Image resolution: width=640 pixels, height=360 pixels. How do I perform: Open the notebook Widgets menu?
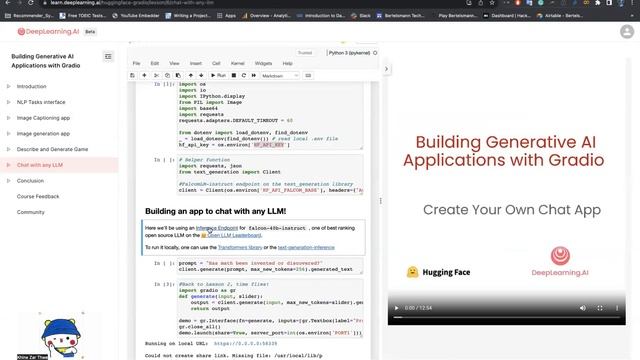263,63
